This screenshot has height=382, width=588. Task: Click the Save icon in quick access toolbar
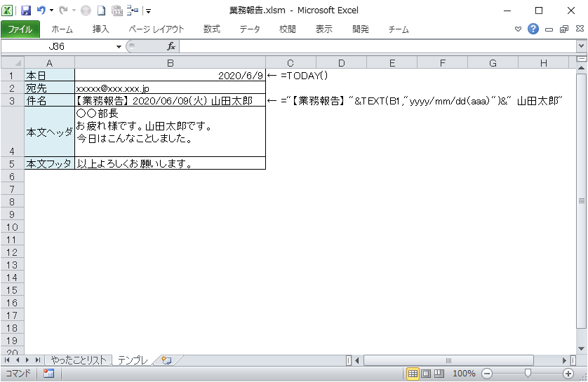coord(26,11)
